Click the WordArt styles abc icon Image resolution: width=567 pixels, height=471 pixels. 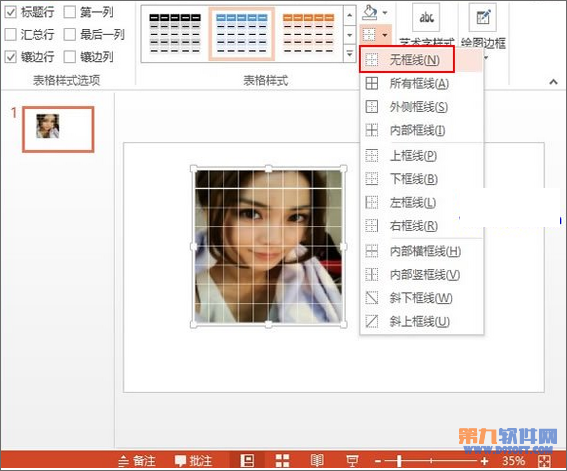[426, 17]
